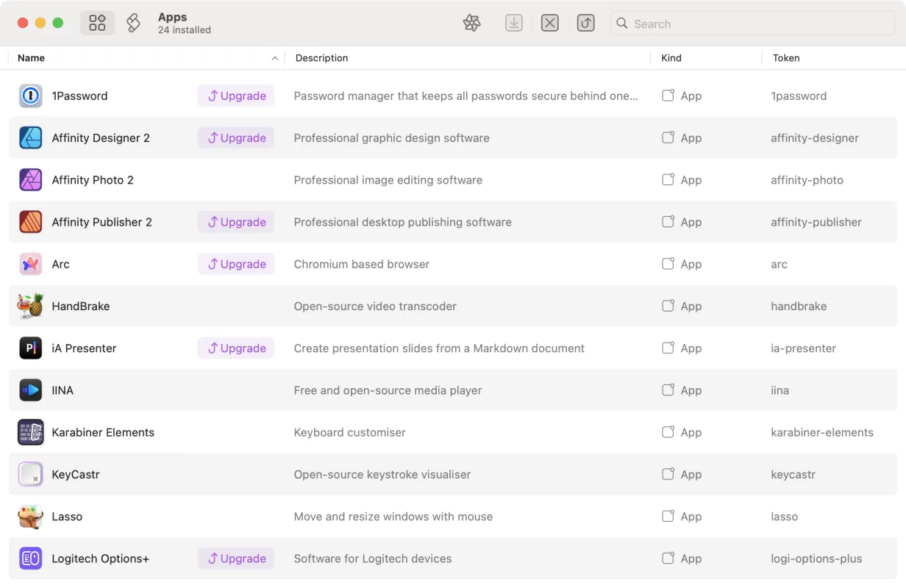This screenshot has height=588, width=906.
Task: Upgrade iA Presenter
Action: [235, 348]
